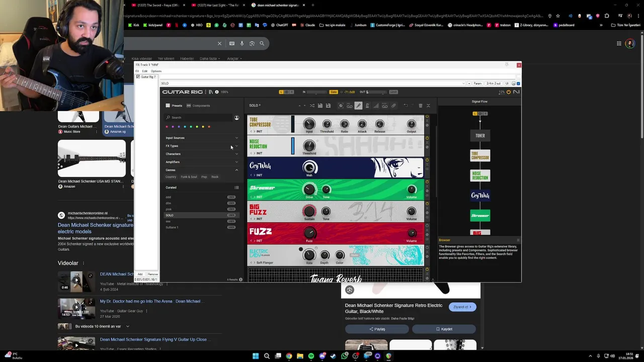Screen dimensions: 644x362
Task: Toggle Cry Wah power button
Action: pos(427,160)
